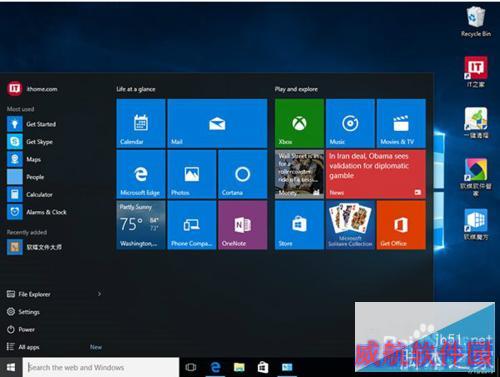Select the blue cube desktop shortcut
This screenshot has width=500, height=377.
click(x=476, y=224)
